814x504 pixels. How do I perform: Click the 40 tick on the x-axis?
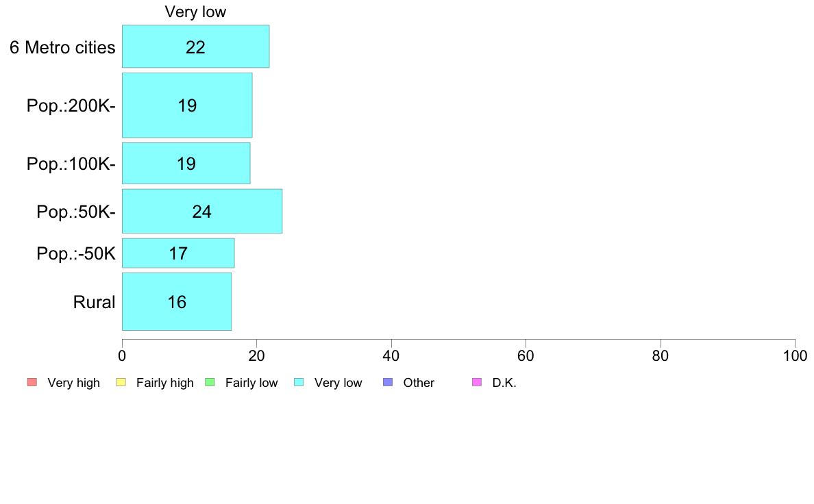point(391,355)
